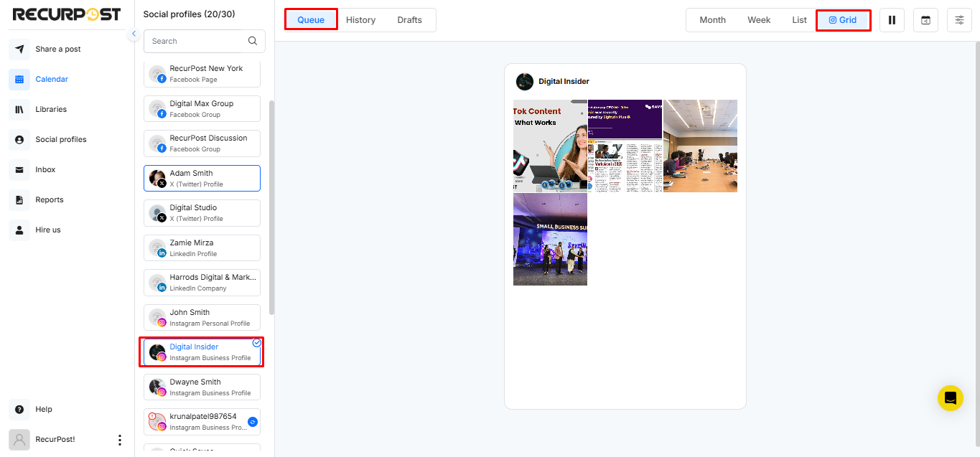Open the 'Tok Content What Works' grid post
980x457 pixels.
(x=550, y=146)
